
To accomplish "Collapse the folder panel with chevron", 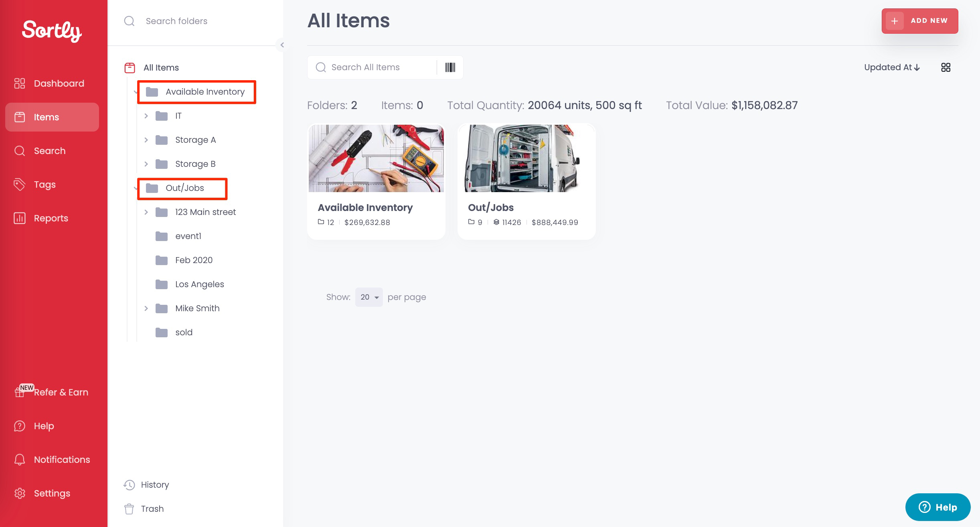I will tap(282, 45).
